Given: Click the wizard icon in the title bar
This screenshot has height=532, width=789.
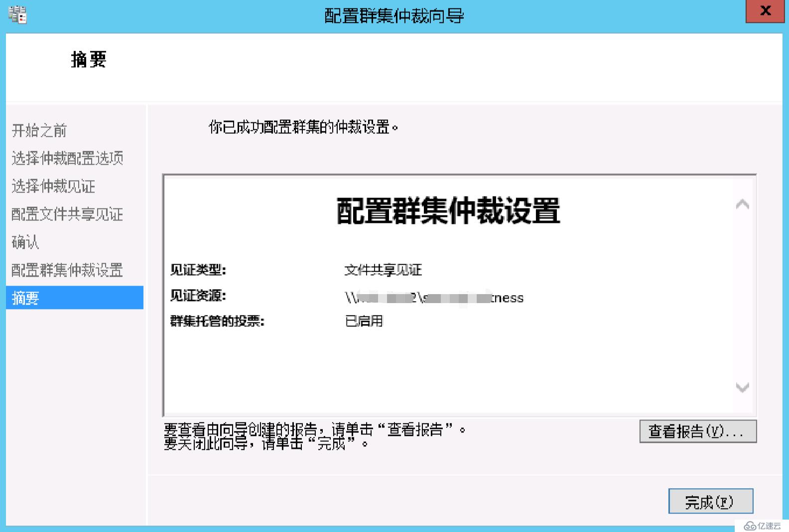Looking at the screenshot, I should pyautogui.click(x=18, y=15).
